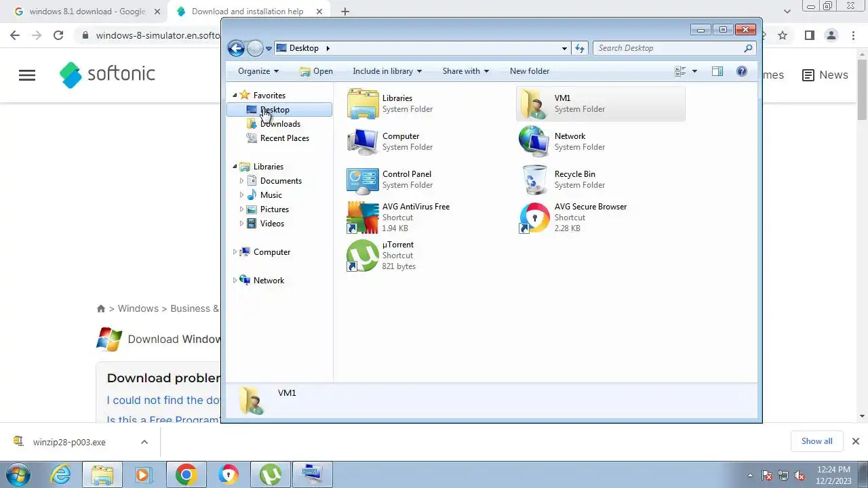Open winzip28-p003.exe download options
The image size is (868, 488).
pos(144,442)
